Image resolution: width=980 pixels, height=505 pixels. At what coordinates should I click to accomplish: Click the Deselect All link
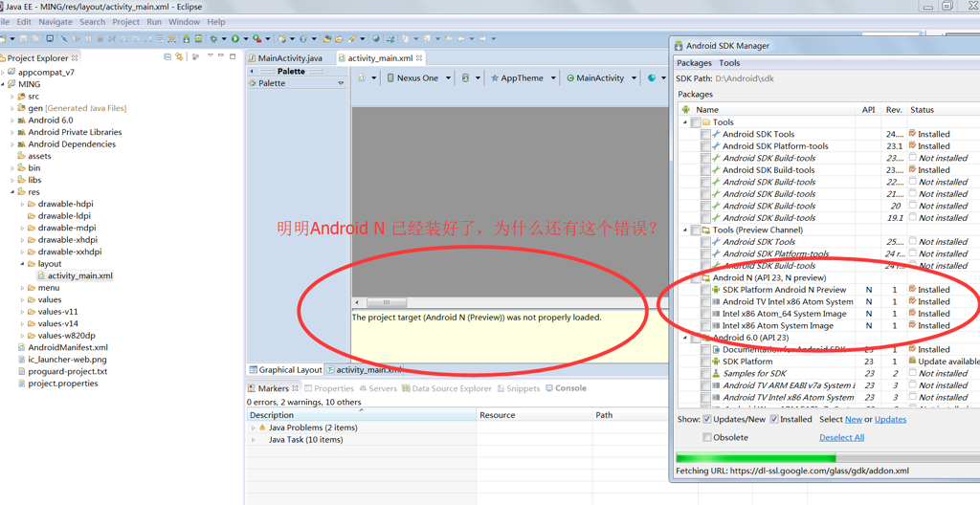click(x=842, y=437)
